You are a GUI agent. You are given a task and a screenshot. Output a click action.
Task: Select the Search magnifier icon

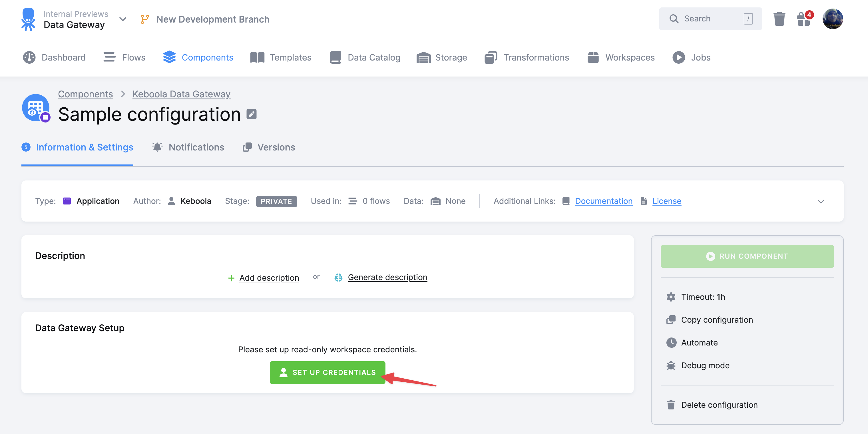point(674,19)
